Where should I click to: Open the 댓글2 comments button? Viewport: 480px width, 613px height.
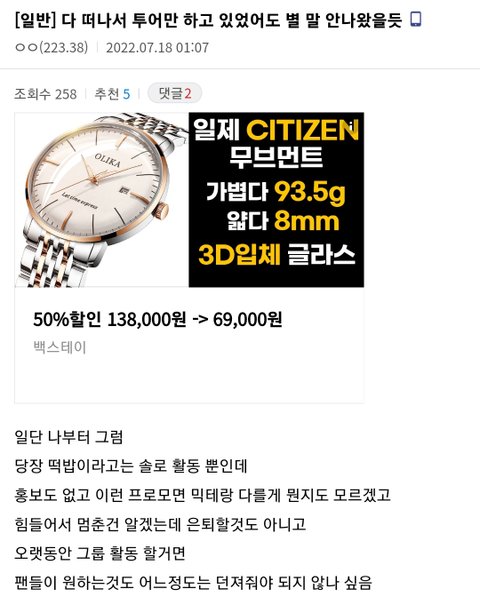click(x=175, y=93)
